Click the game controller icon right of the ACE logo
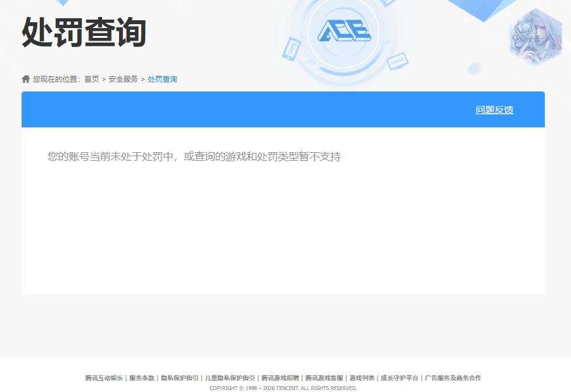The image size is (571, 392). (x=398, y=63)
